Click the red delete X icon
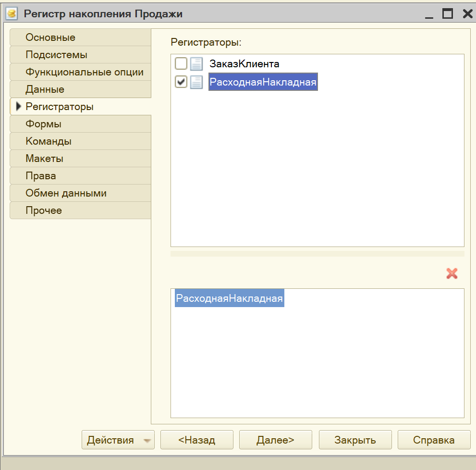476x470 pixels. coord(452,273)
